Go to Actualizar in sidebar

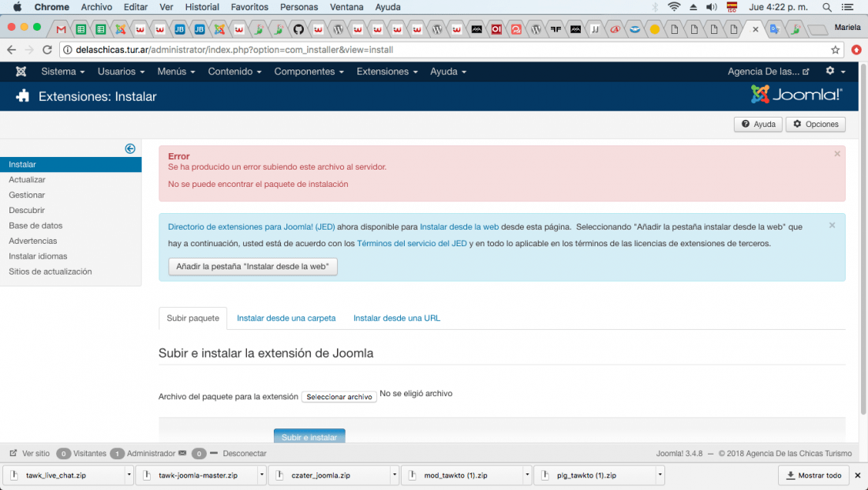(x=27, y=179)
